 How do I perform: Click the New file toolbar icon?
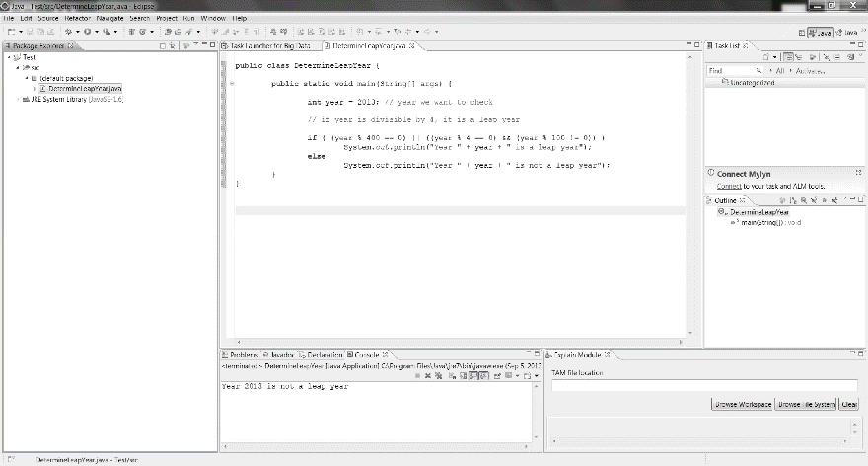point(11,32)
